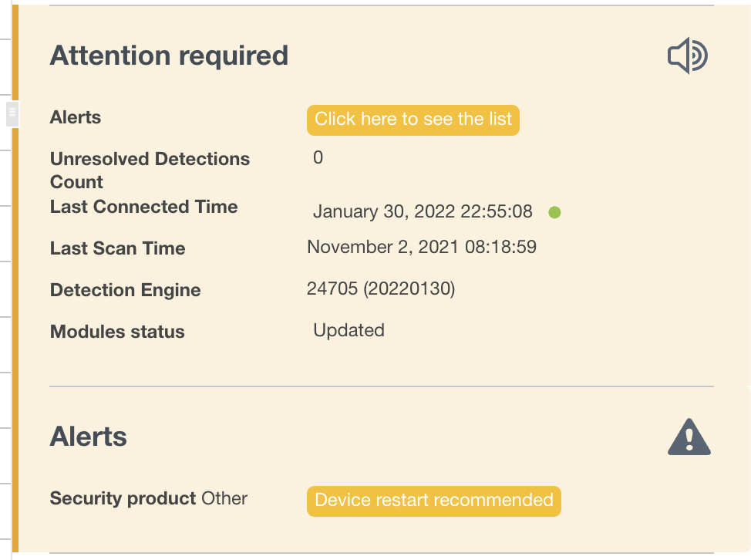Select the 'Updated' modules status value
Image resolution: width=751 pixels, height=560 pixels.
pos(349,331)
